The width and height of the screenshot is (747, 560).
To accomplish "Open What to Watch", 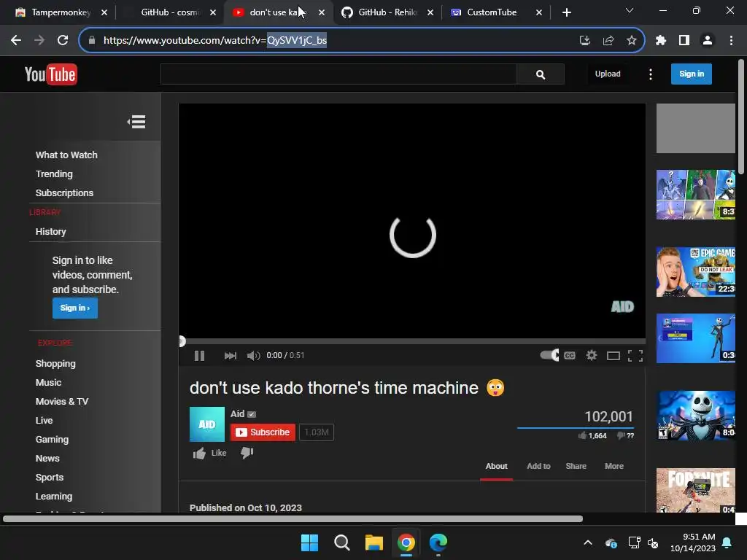I will point(66,155).
